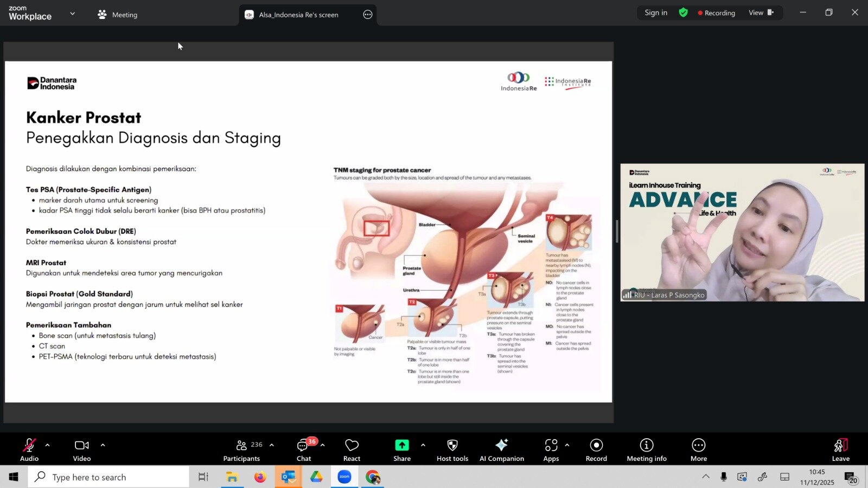Expand video options arrow beside Video
The image size is (868, 488).
pos(103,445)
